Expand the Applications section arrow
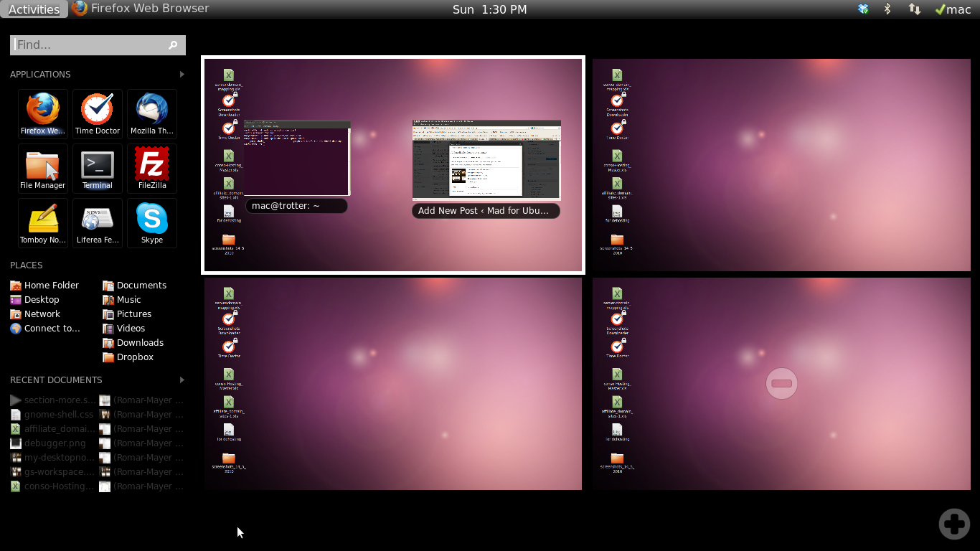 pyautogui.click(x=182, y=74)
